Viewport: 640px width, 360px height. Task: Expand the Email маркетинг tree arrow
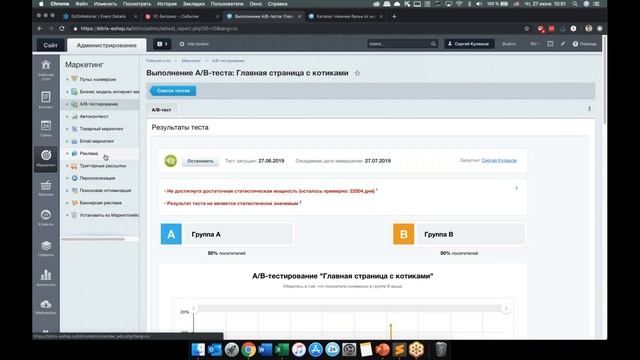pos(67,141)
